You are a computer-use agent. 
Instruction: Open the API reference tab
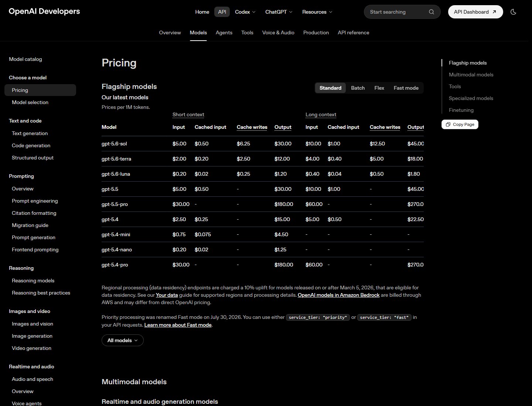pos(354,32)
